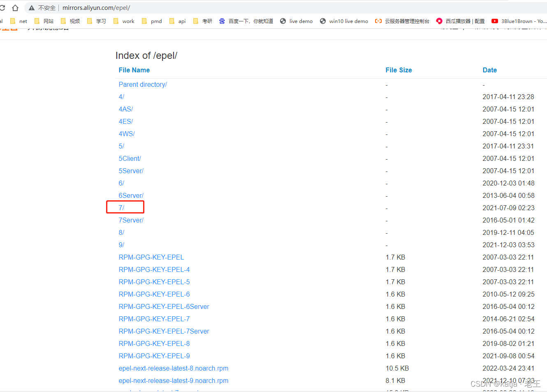Screen dimensions: 547x392
Task: Open the 5Client/ directory
Action: pos(130,158)
